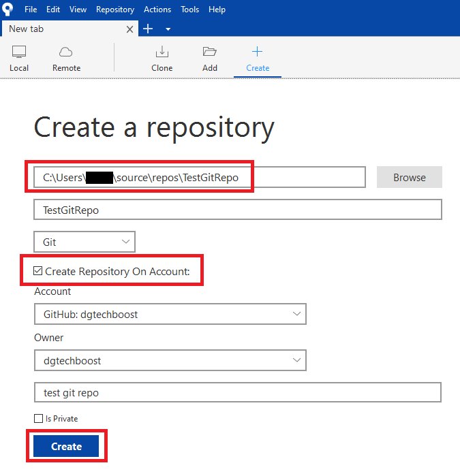Open the Repository menu
The image size is (460, 476).
(115, 10)
